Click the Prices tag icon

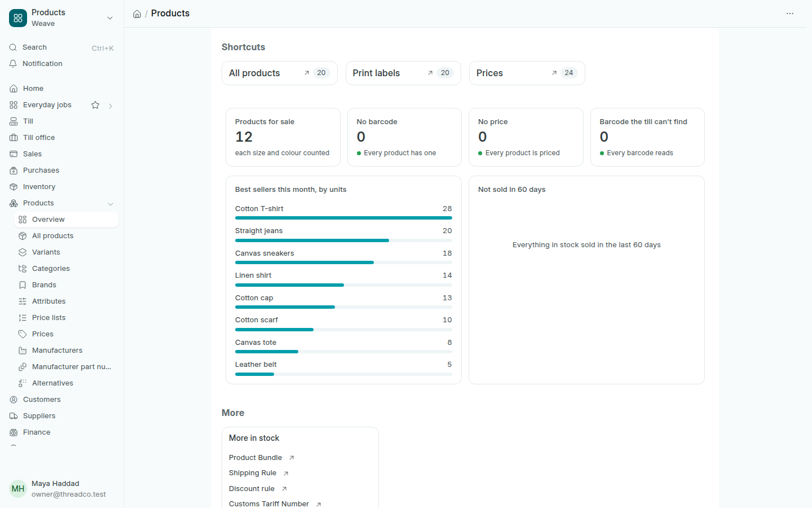(23, 334)
